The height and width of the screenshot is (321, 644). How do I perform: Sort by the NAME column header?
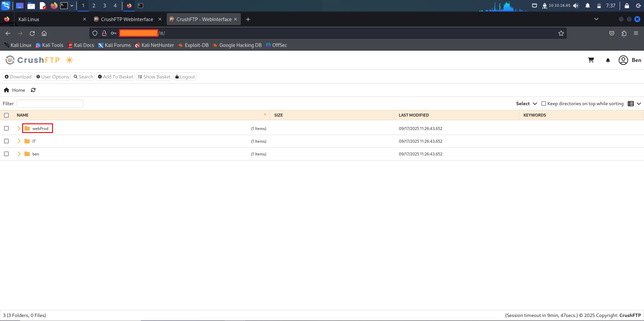point(22,115)
